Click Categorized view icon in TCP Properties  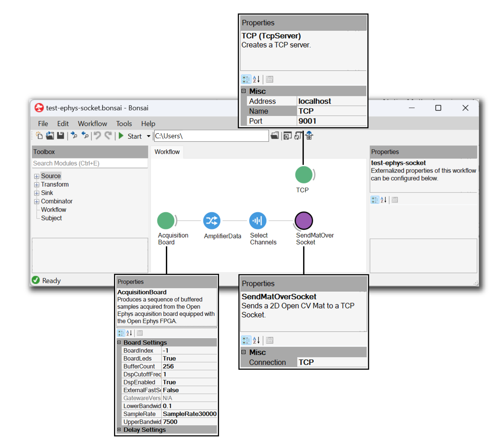(x=246, y=79)
